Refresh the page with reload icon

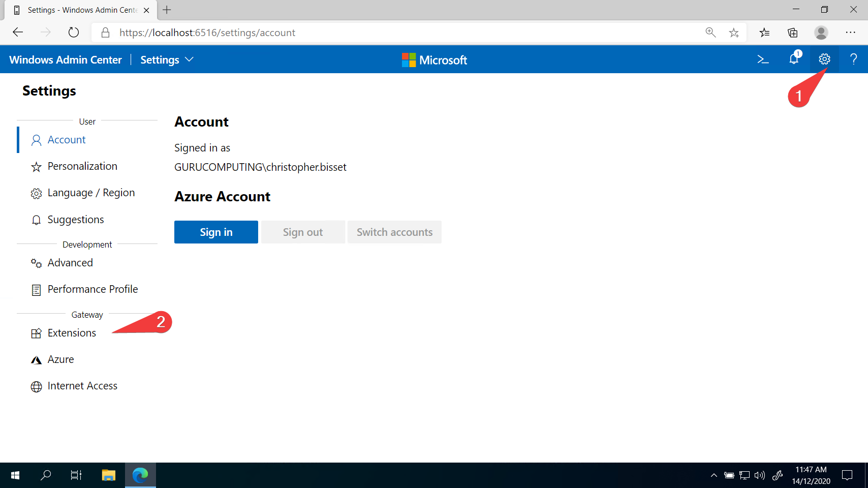point(74,33)
